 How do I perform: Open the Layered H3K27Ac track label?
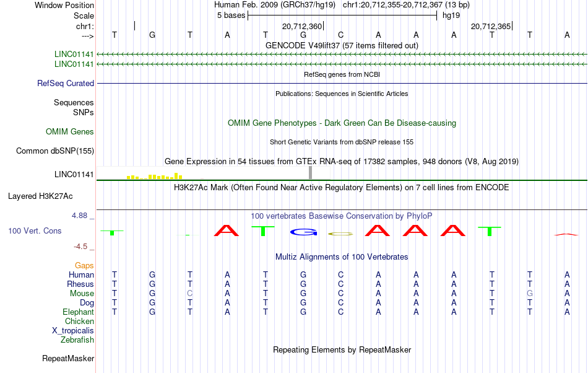[x=40, y=196]
